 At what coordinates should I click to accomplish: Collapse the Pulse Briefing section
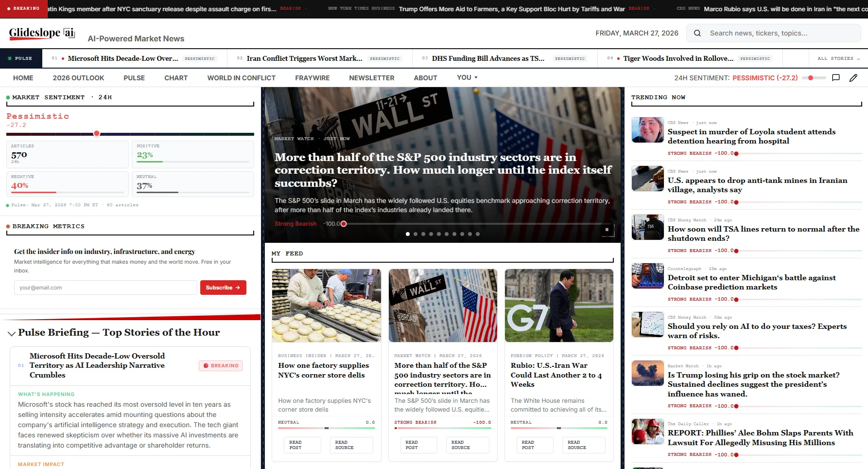point(12,333)
